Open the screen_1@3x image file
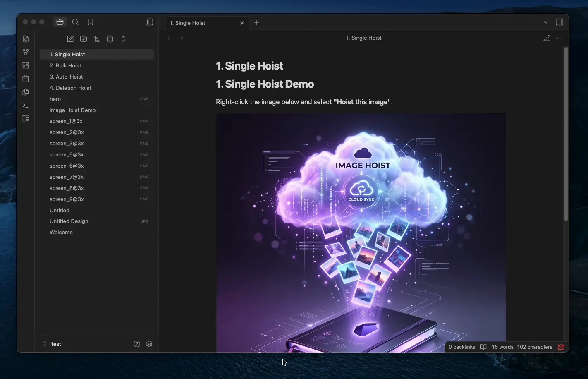588x379 pixels. point(97,121)
